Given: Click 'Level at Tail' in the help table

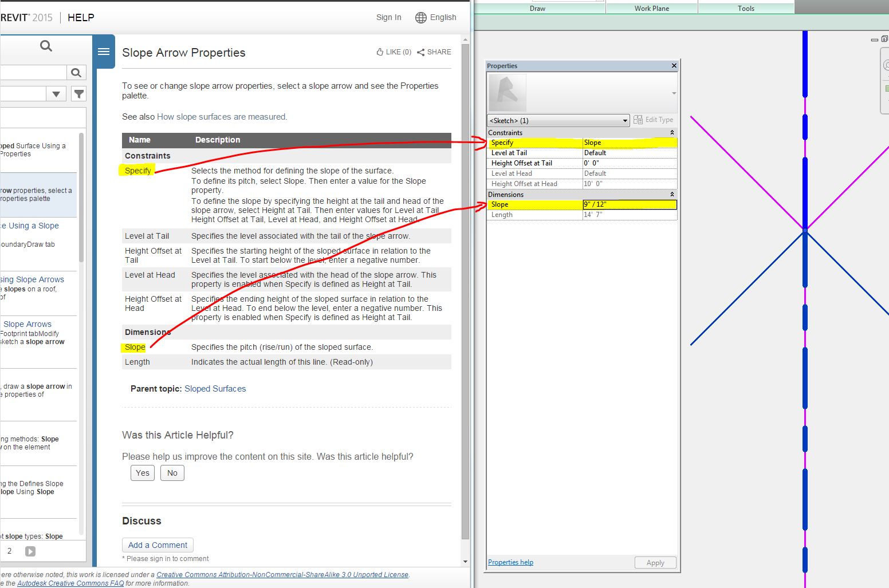Looking at the screenshot, I should tap(147, 236).
